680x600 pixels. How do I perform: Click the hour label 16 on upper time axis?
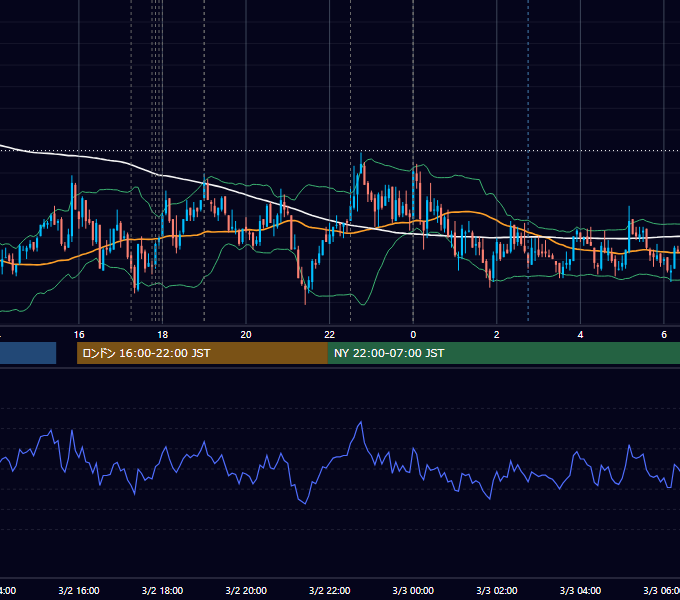pyautogui.click(x=79, y=335)
